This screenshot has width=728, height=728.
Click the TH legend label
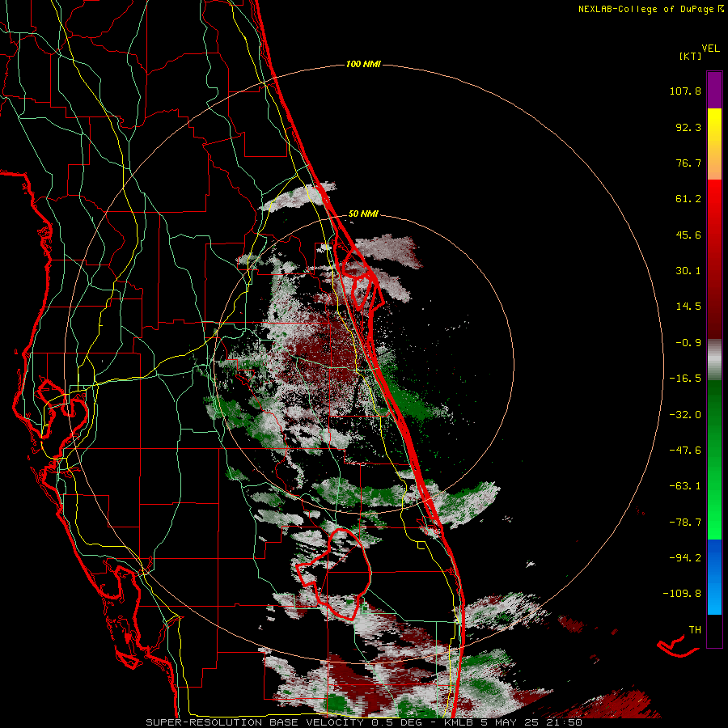(695, 630)
